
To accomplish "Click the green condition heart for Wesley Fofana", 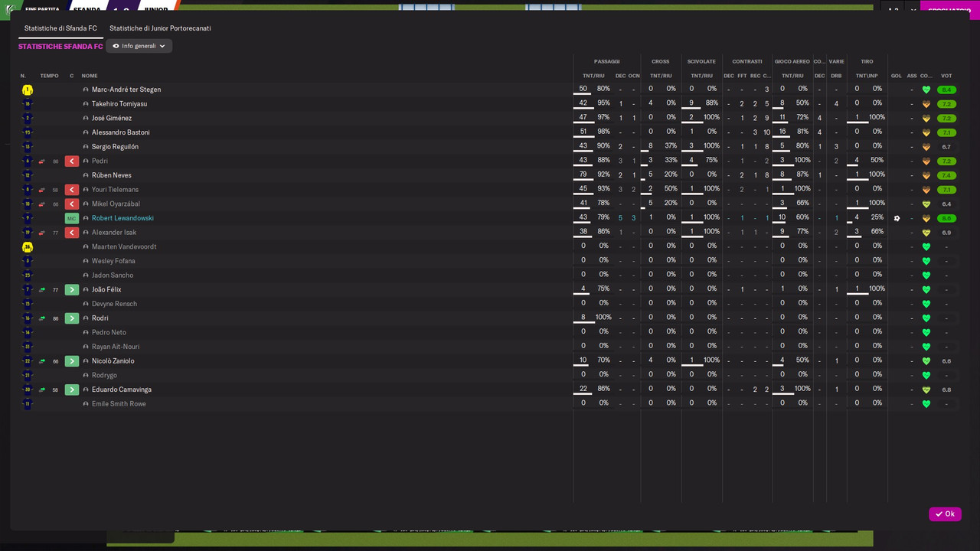I will [926, 262].
